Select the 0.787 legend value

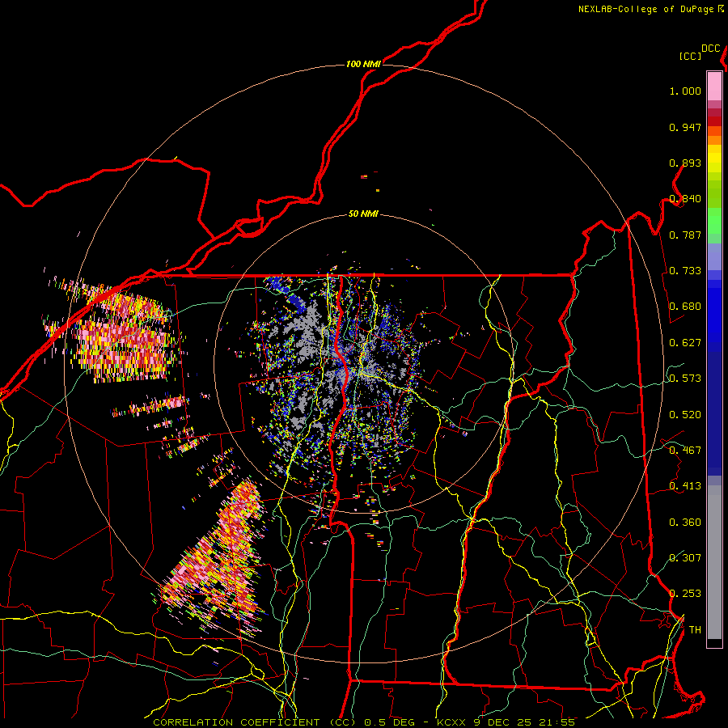tap(685, 235)
